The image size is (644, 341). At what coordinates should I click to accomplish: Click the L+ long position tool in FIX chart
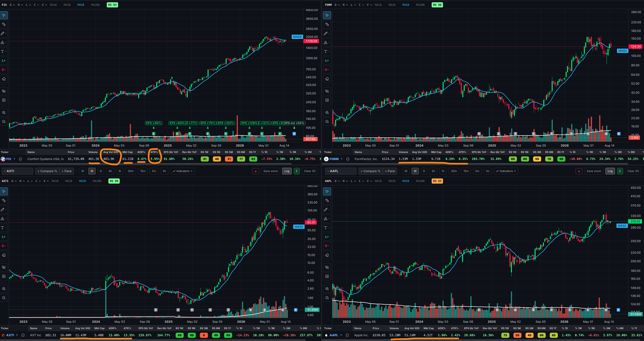(4, 61)
